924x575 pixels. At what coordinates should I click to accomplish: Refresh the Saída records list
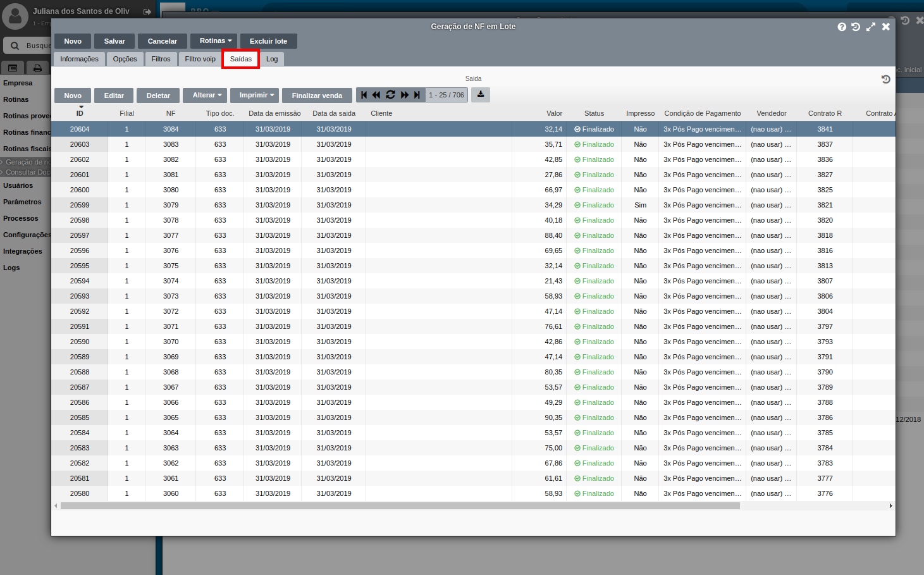point(390,95)
